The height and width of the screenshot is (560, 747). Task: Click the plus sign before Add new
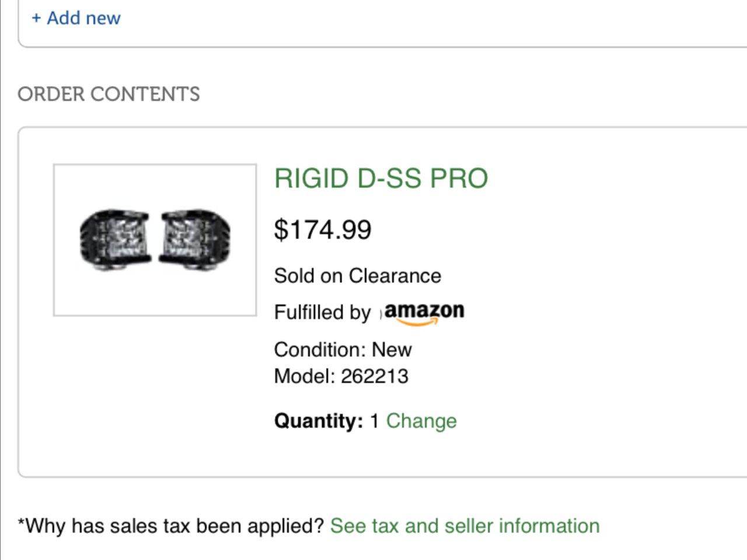pos(36,19)
